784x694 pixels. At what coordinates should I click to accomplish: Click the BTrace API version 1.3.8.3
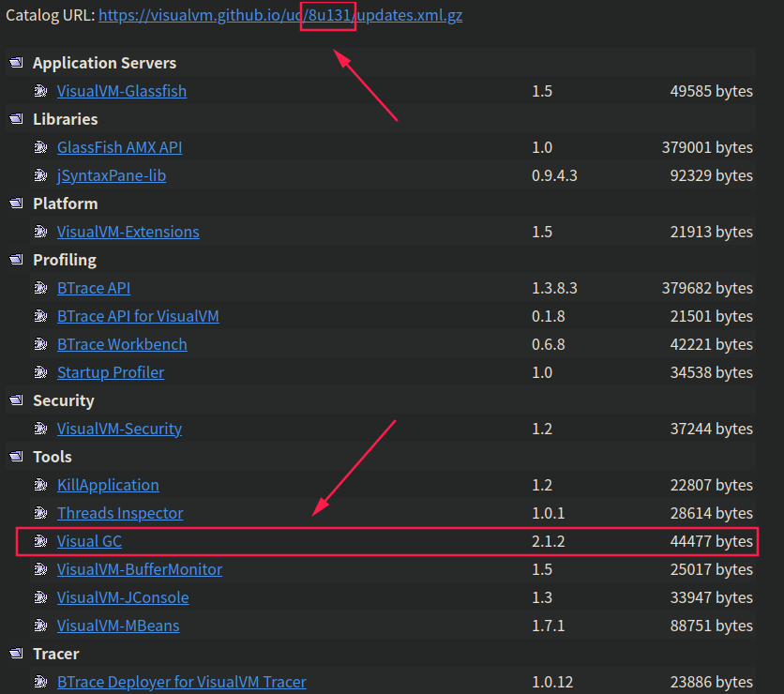point(554,288)
